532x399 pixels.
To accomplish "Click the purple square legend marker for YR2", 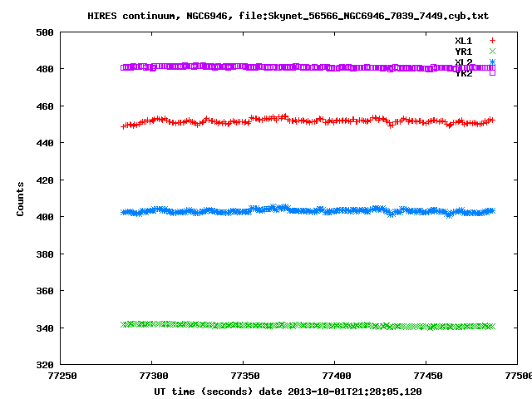I will [x=492, y=72].
